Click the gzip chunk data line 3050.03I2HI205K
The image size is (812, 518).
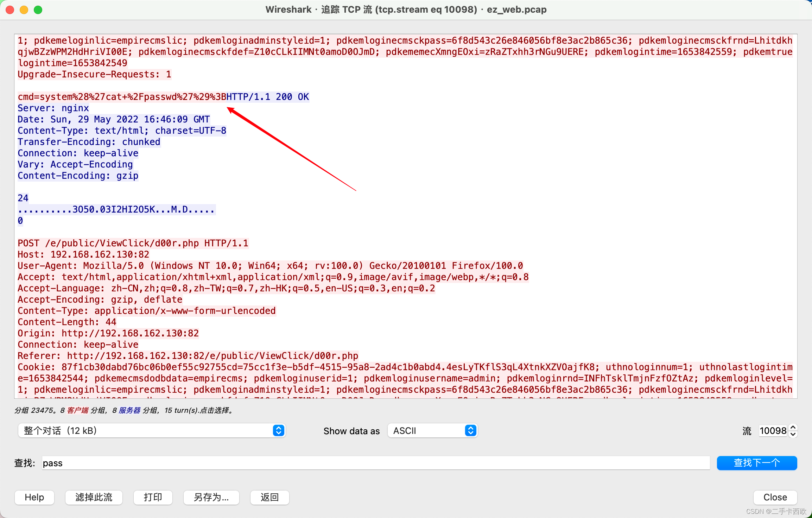(x=116, y=209)
